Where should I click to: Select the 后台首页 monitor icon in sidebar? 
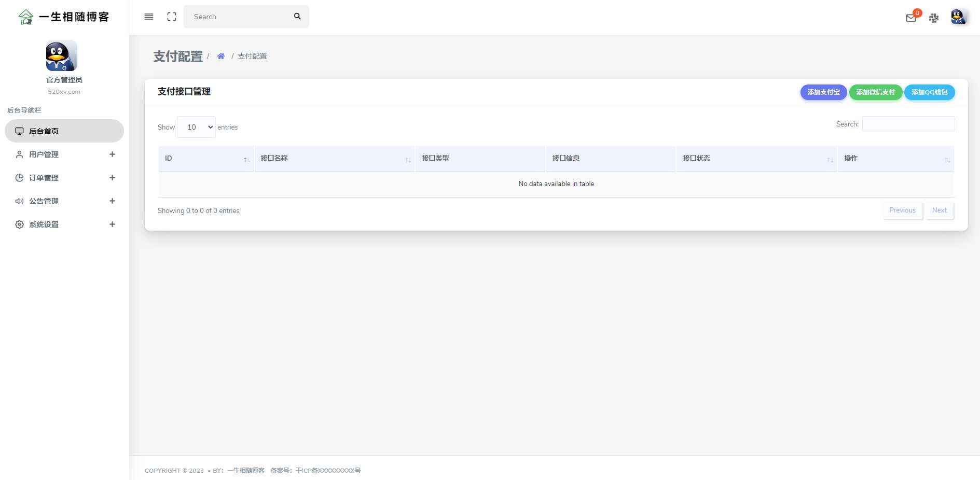click(x=20, y=131)
